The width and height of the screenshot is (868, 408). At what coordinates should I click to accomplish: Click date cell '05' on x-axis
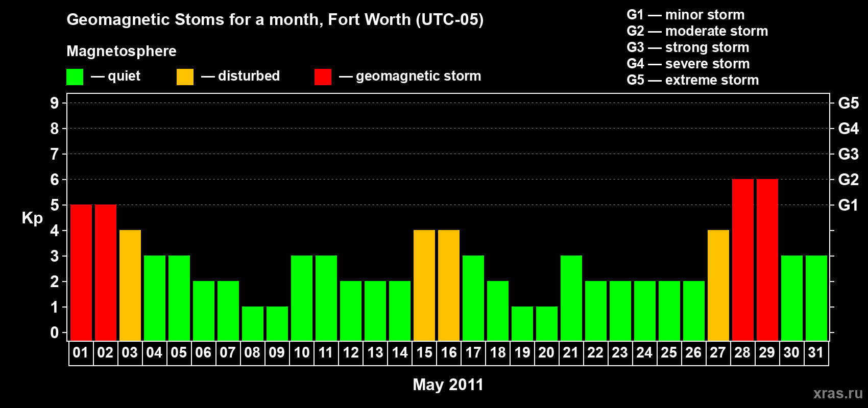coord(179,353)
